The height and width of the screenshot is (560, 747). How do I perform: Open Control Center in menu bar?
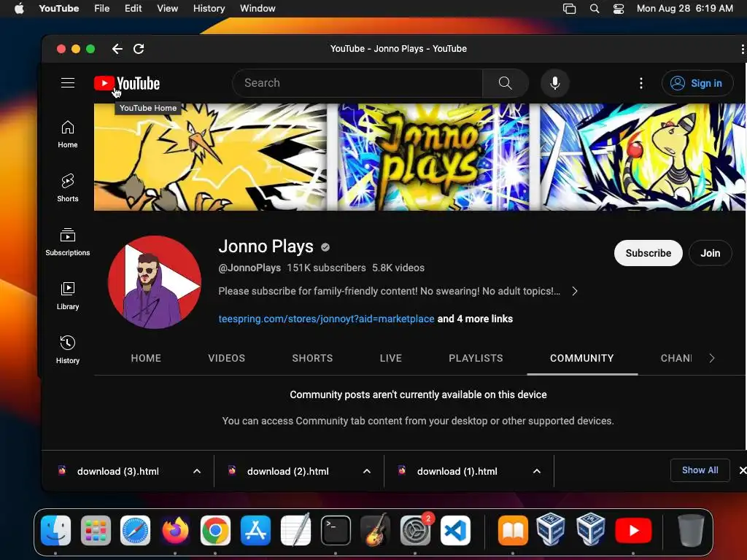[618, 8]
